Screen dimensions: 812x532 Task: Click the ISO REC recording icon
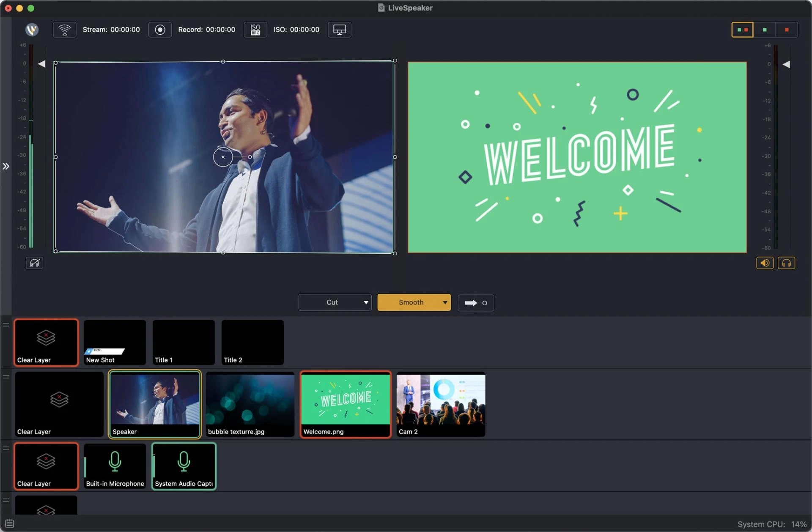(255, 30)
